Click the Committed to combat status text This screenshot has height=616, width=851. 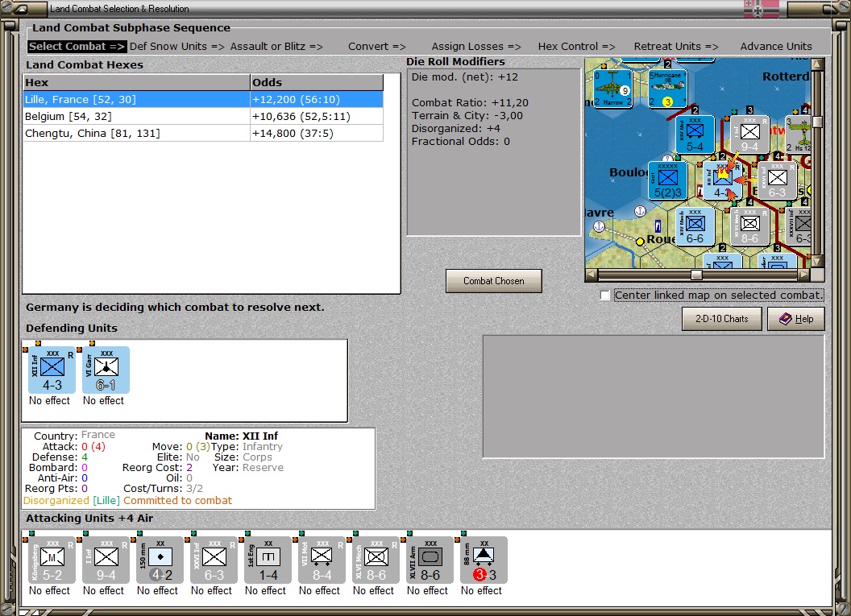point(177,501)
